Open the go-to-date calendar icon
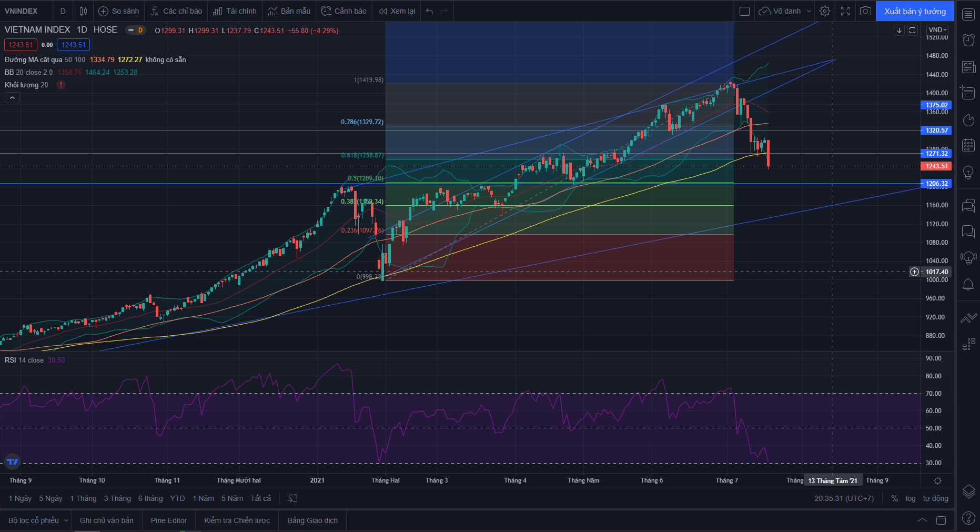The image size is (980, 532). (x=293, y=498)
